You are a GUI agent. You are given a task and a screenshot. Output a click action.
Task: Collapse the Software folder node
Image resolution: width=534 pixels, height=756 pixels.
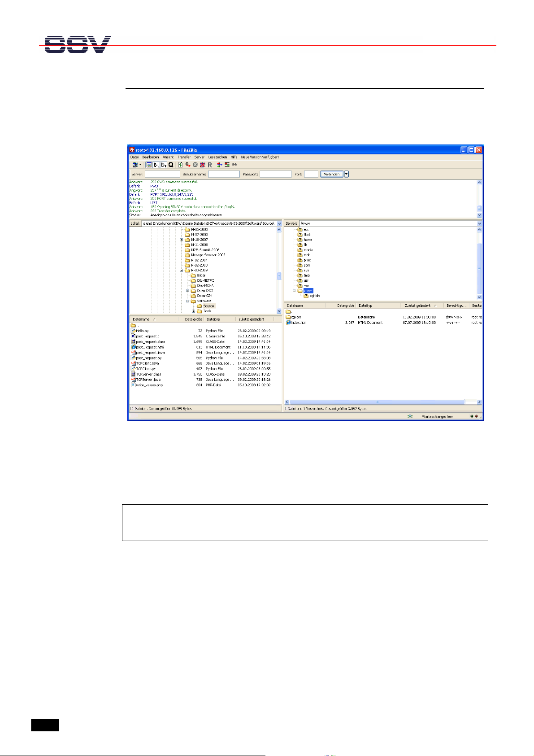coord(188,301)
